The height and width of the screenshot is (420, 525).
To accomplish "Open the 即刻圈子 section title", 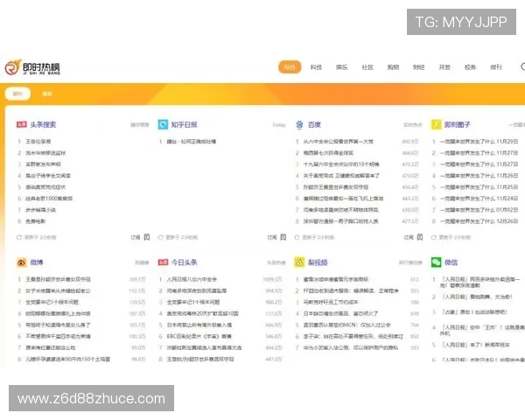I will [x=457, y=124].
